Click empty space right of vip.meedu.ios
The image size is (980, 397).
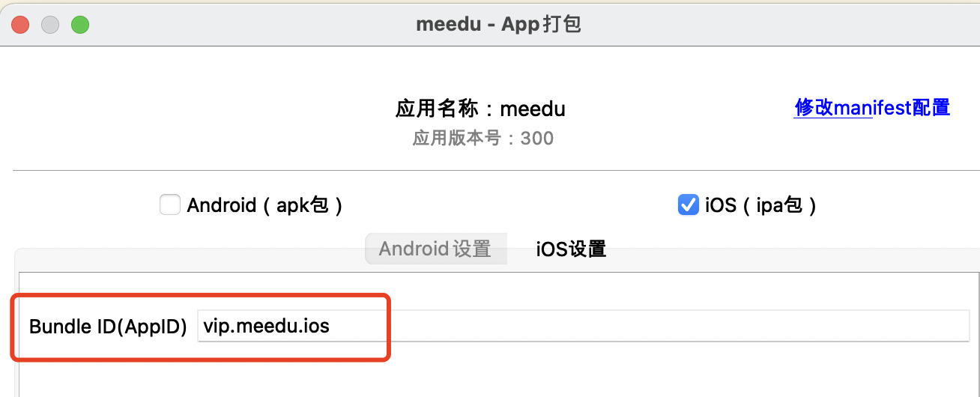(674, 327)
